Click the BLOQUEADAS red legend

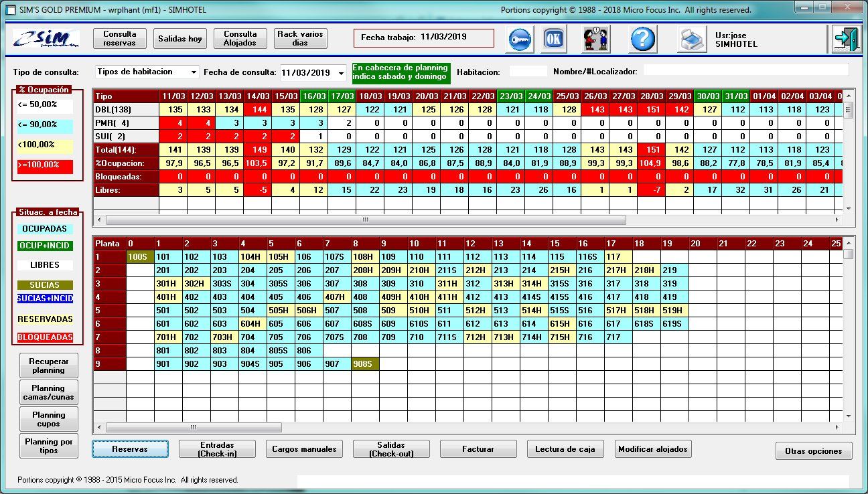click(46, 337)
